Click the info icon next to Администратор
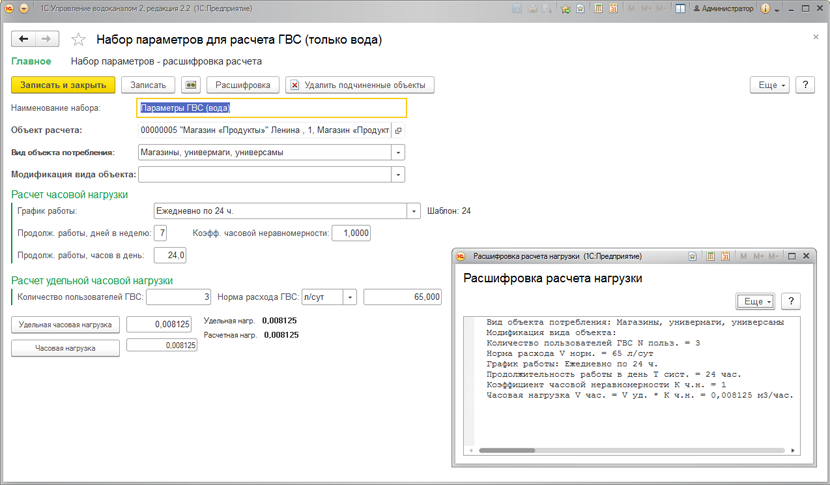The height and width of the screenshot is (485, 830). pyautogui.click(x=765, y=8)
